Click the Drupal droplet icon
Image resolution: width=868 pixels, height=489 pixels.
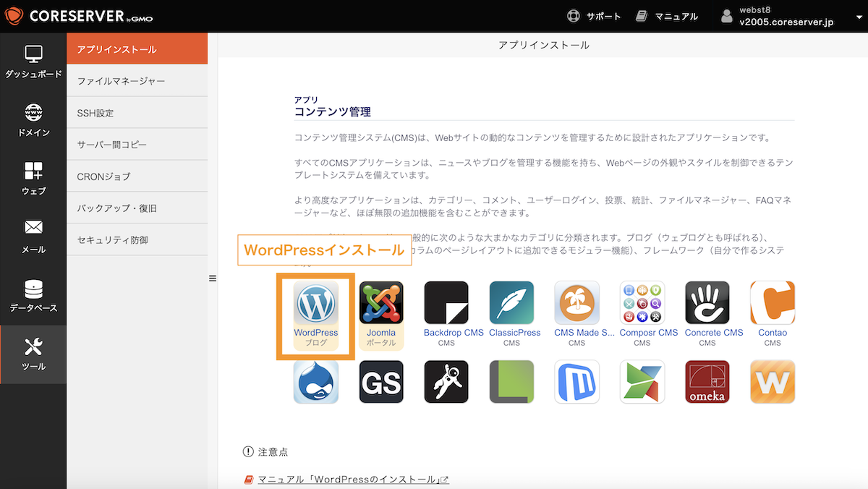[316, 382]
